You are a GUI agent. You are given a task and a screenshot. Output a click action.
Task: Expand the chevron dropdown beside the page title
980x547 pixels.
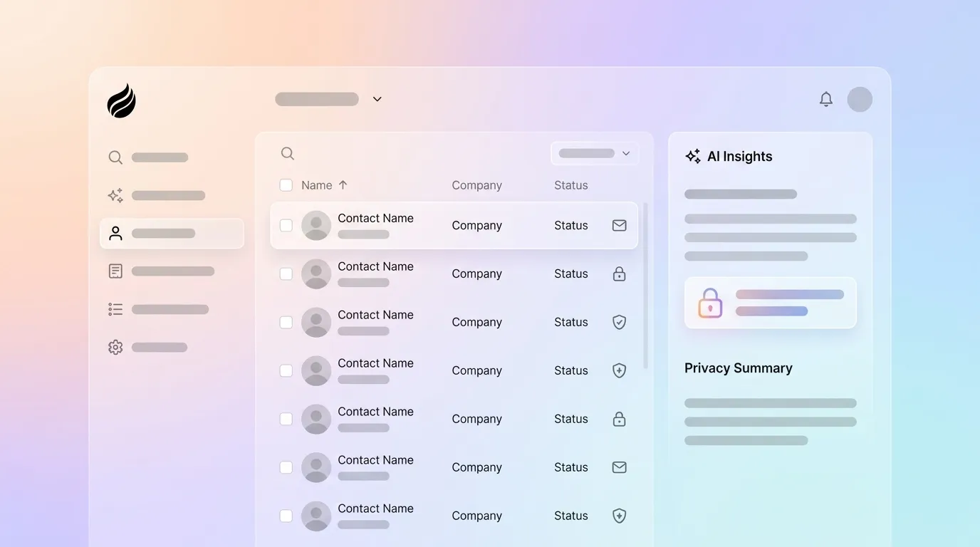[377, 99]
